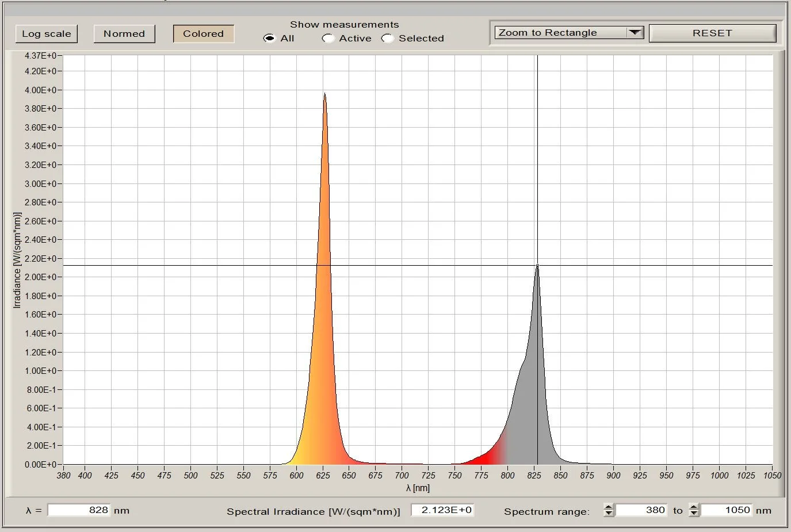Click the 380 x-axis tick label
Viewport: 791px width, 532px height.
coord(63,475)
